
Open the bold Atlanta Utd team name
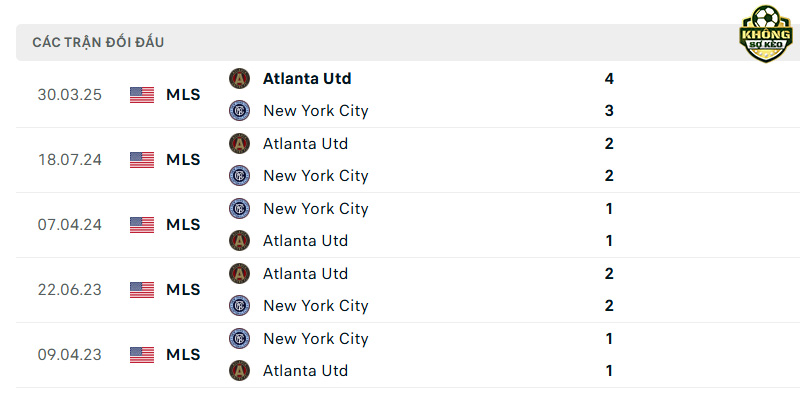coord(307,79)
